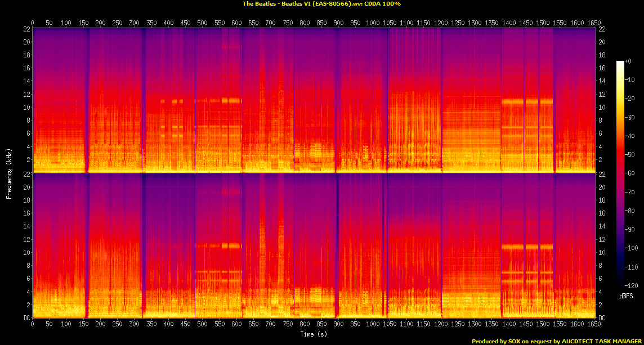Image resolution: width=644 pixels, height=345 pixels.
Task: Click the spectrogram title text at top
Action: (x=321, y=3)
